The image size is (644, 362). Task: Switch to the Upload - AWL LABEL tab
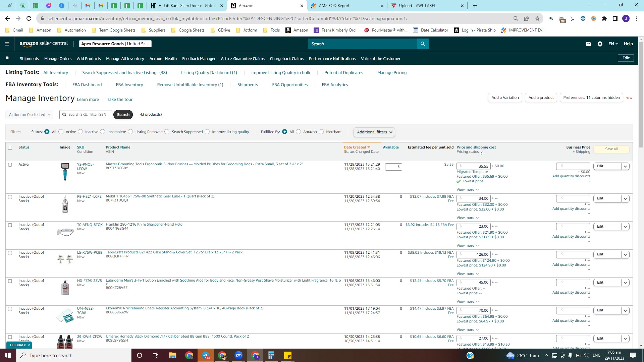pyautogui.click(x=427, y=6)
